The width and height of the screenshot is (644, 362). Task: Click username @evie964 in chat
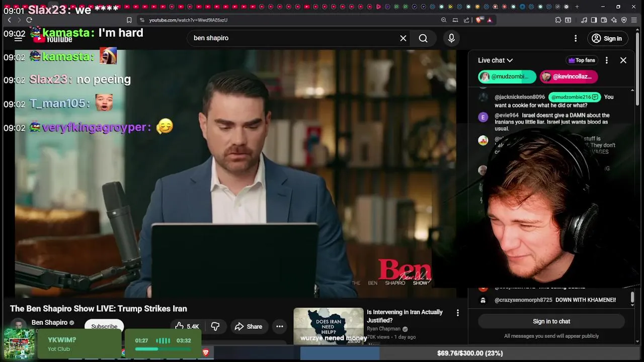pos(507,115)
